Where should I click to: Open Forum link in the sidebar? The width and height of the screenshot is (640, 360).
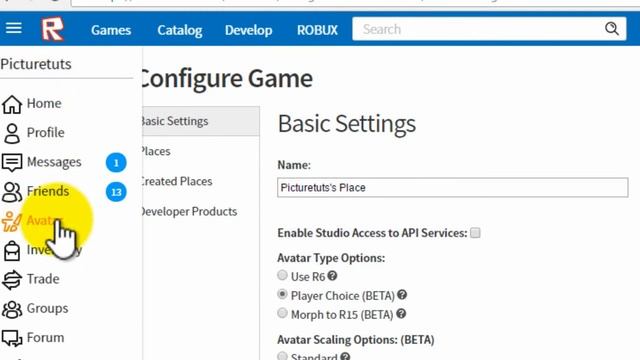click(x=45, y=338)
